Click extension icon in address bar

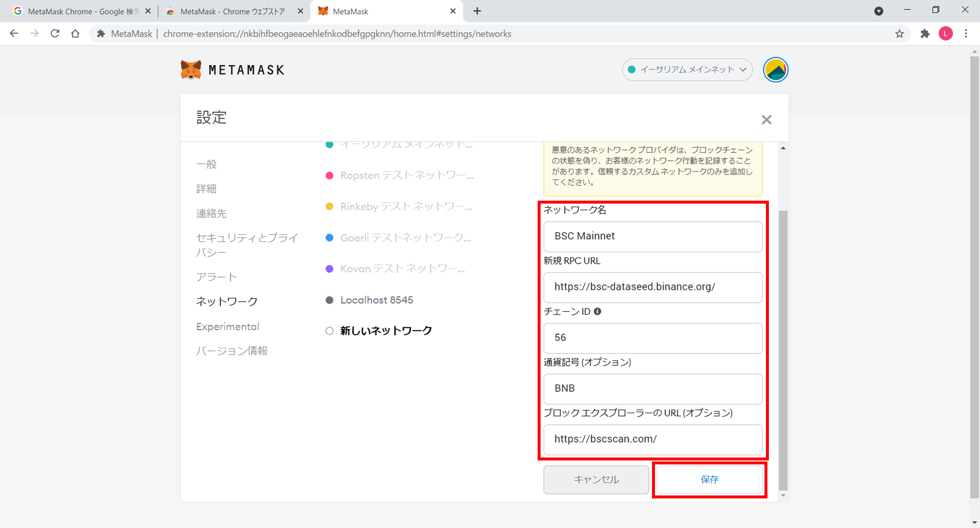click(101, 34)
